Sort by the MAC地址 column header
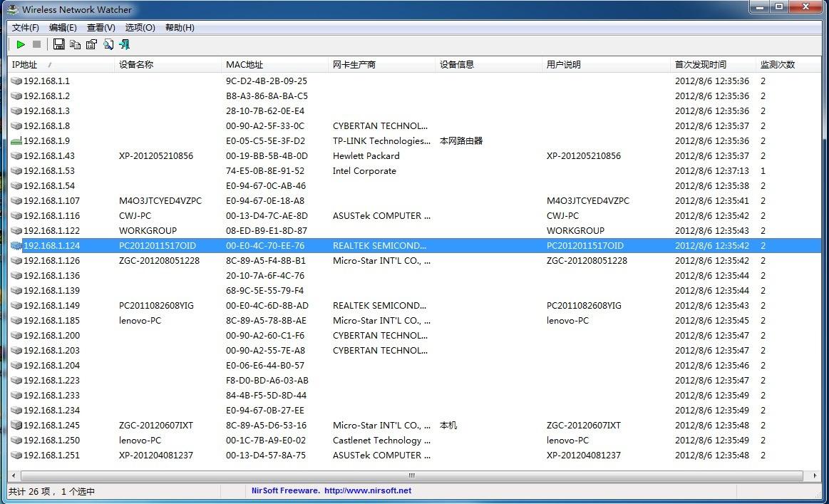Screen dimensions: 829x504 pyautogui.click(x=275, y=65)
